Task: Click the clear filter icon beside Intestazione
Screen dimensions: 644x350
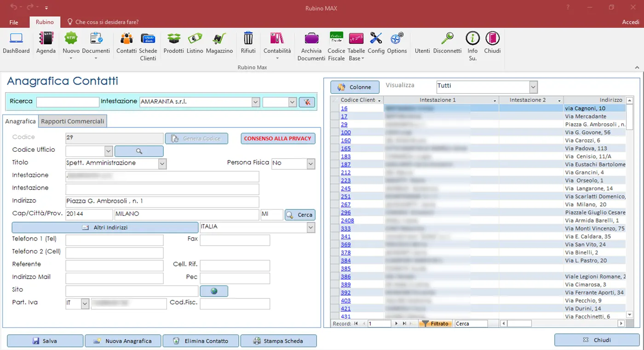Action: (307, 102)
